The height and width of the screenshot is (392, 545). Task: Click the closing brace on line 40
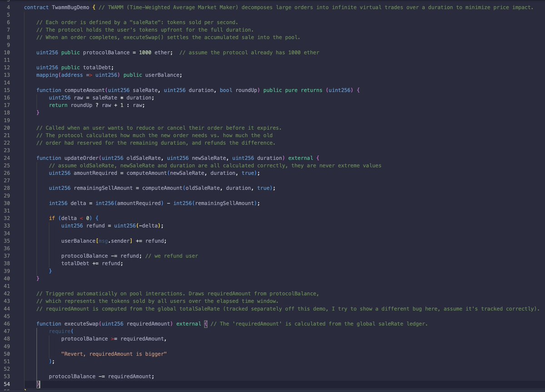point(38,278)
